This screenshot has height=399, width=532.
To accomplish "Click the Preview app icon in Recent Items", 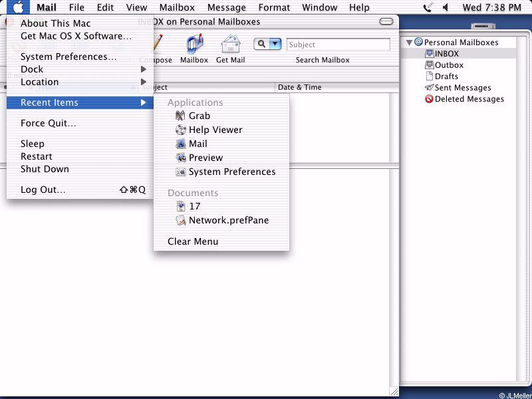I will click(180, 158).
